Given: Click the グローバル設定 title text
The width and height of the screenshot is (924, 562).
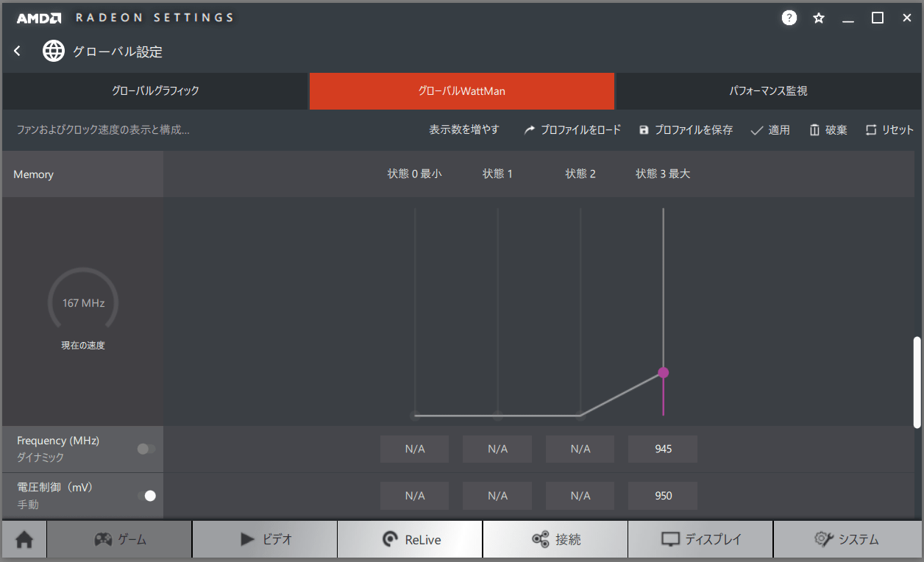Looking at the screenshot, I should click(x=118, y=51).
